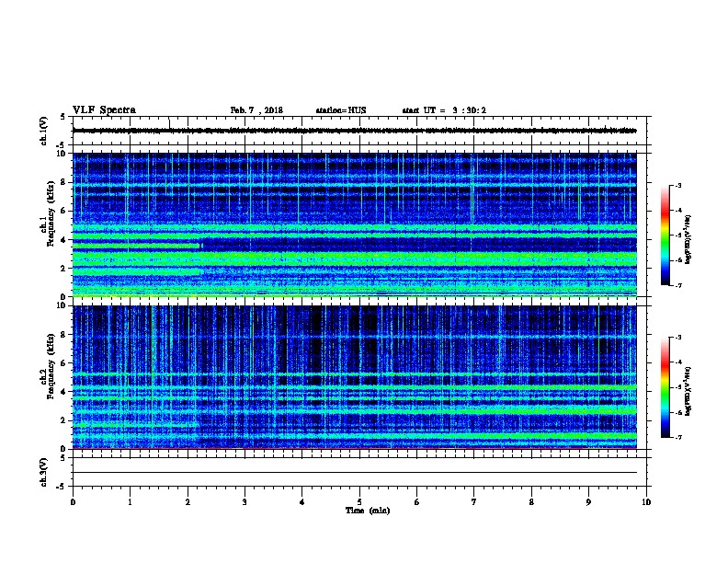Click the "Time (min)" axis title

368,511
